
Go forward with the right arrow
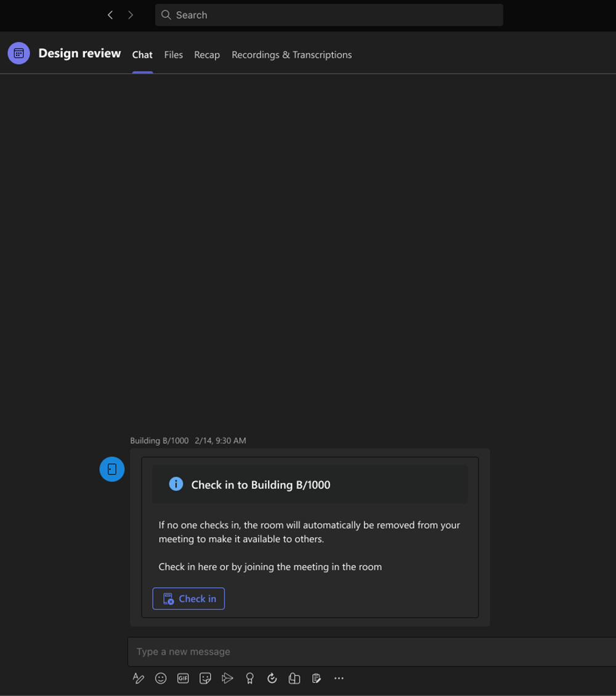pos(131,15)
